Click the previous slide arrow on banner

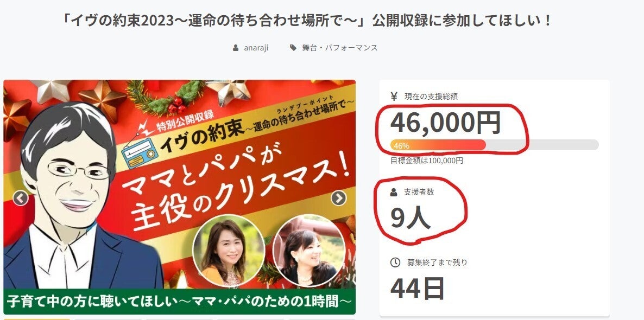[21, 199]
